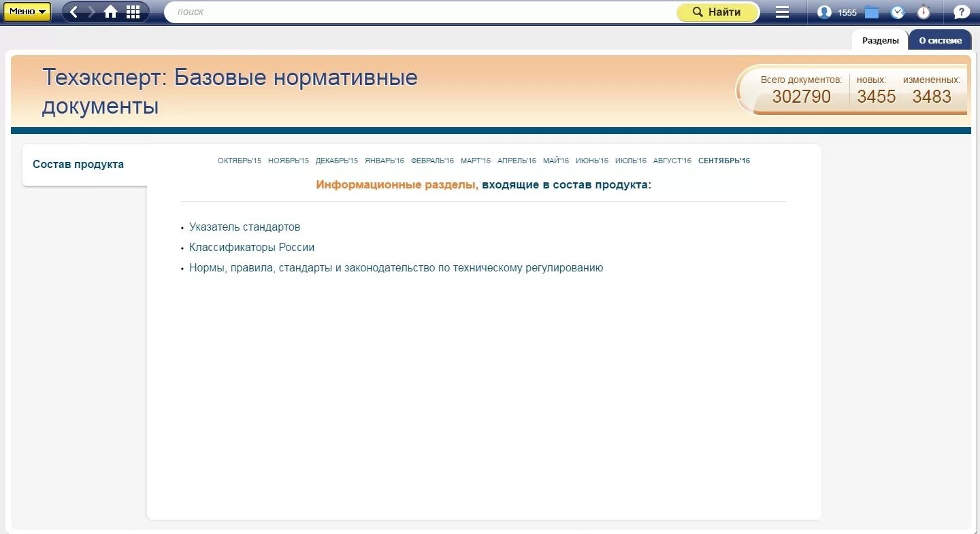The width and height of the screenshot is (980, 534).
Task: Click the new documents count 3455
Action: [x=877, y=97]
